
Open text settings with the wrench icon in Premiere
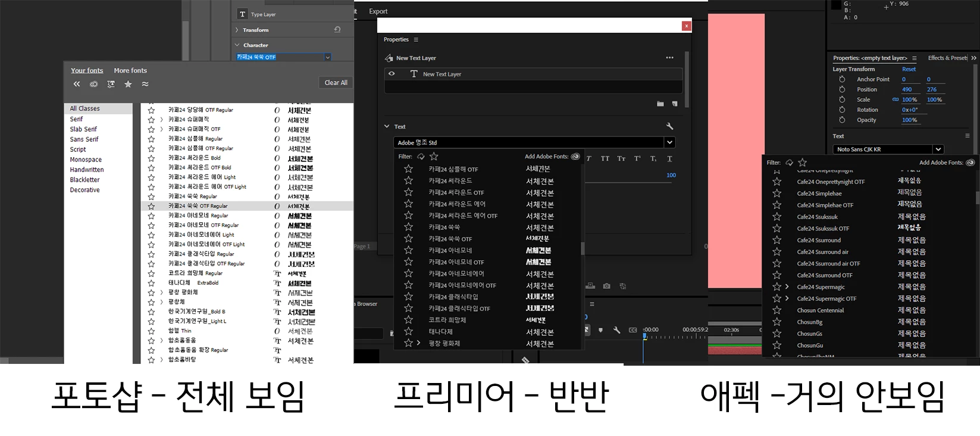(669, 126)
